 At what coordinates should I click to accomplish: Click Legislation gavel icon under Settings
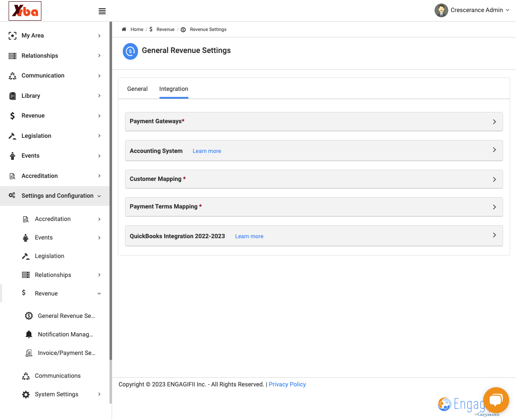click(26, 256)
